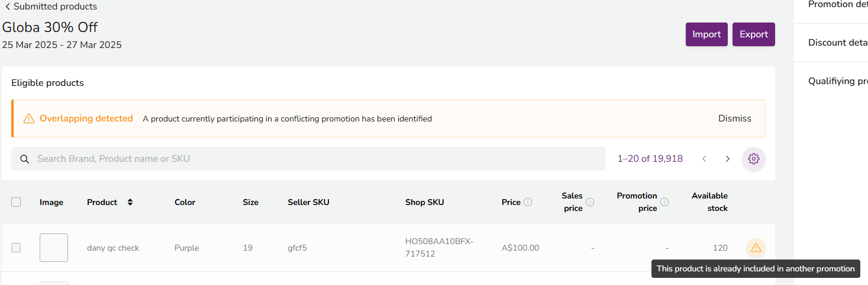Go to next page of products
Image resolution: width=868 pixels, height=285 pixels.
728,159
